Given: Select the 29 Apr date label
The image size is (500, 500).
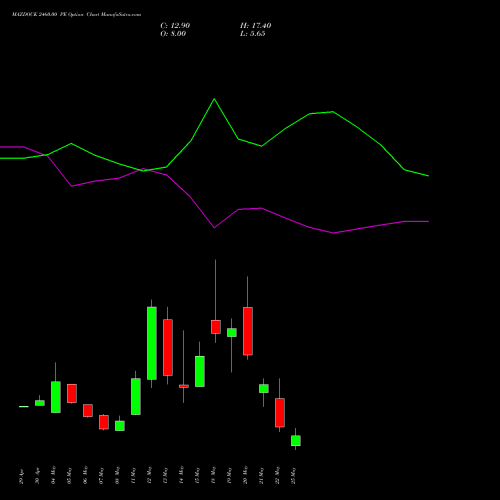Looking at the screenshot, I should [x=22, y=476].
